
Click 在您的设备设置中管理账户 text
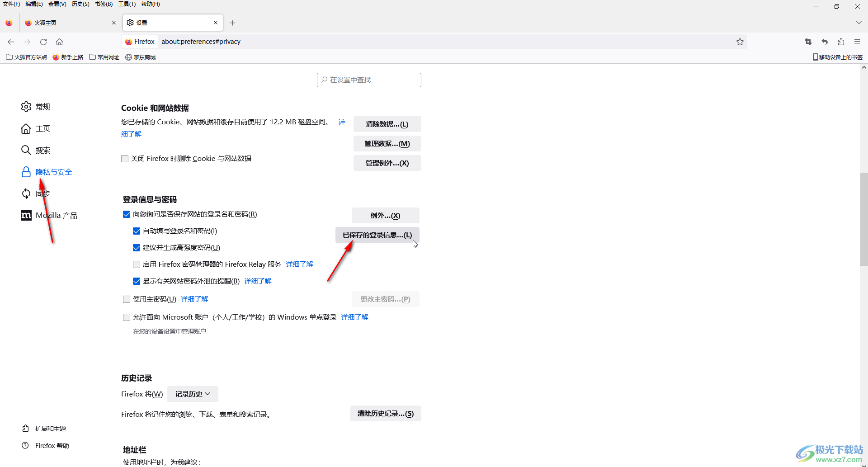click(170, 331)
